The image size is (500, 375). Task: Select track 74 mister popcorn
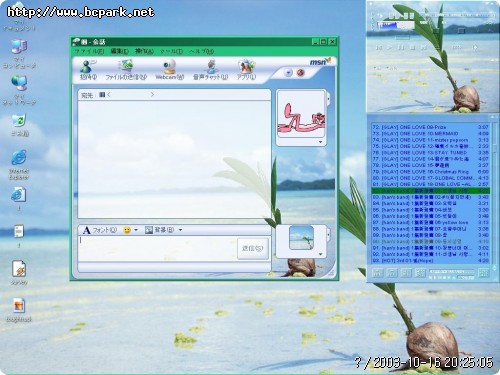(x=430, y=140)
